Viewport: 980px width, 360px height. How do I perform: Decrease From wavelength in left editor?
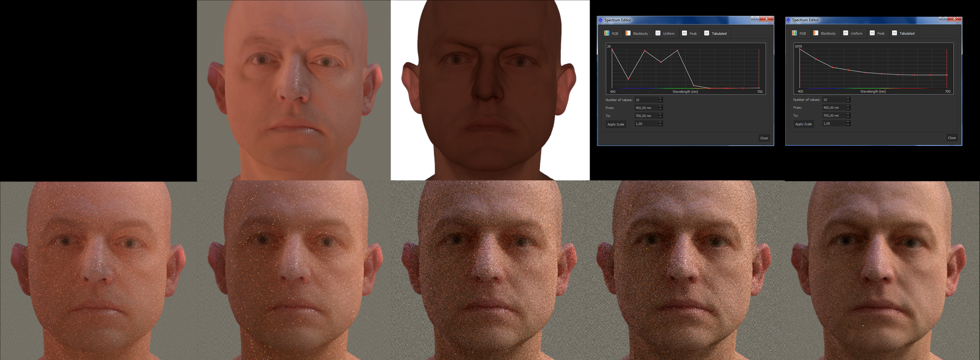(661, 109)
